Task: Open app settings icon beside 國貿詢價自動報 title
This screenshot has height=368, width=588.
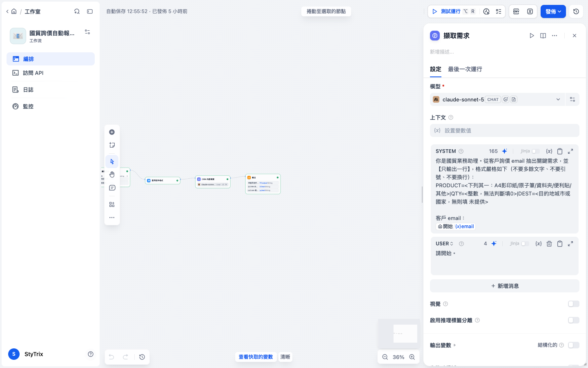Action: [x=87, y=32]
